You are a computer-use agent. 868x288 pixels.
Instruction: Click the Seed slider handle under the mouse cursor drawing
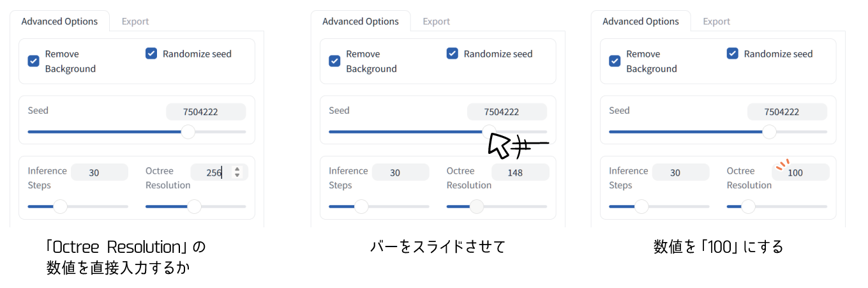pos(488,132)
